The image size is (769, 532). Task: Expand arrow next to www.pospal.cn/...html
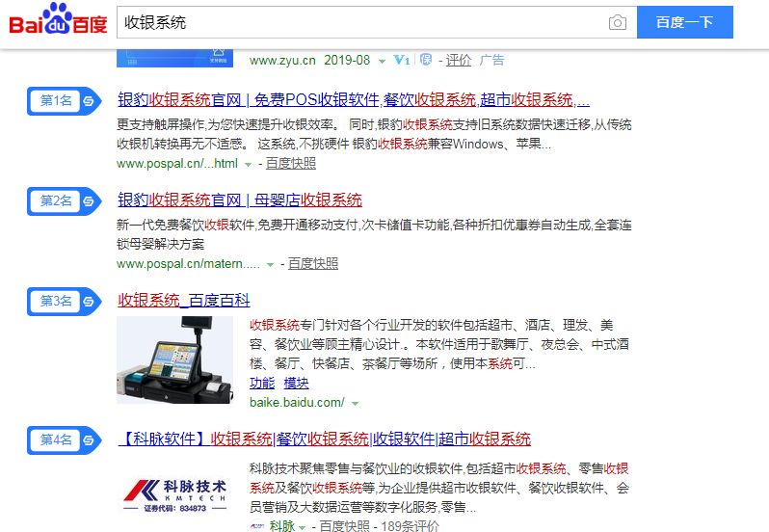249,165
